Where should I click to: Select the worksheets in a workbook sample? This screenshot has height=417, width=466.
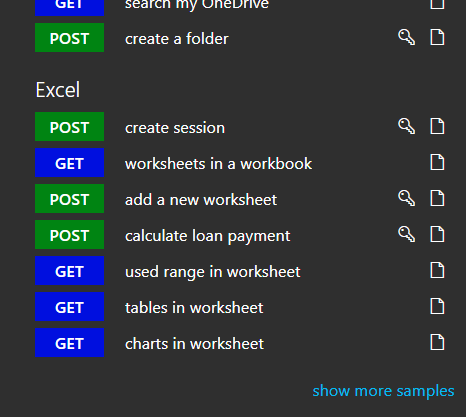point(218,164)
